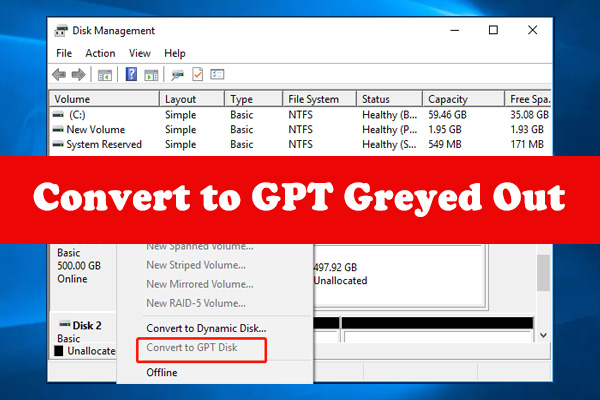Click the 549 MB capacity cell
The image size is (600, 400).
445,144
